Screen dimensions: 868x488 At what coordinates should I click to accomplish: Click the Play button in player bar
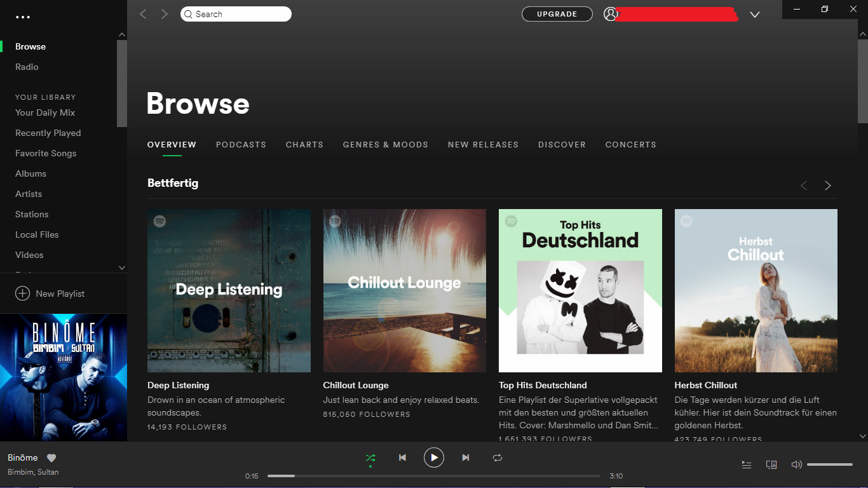[x=434, y=457]
